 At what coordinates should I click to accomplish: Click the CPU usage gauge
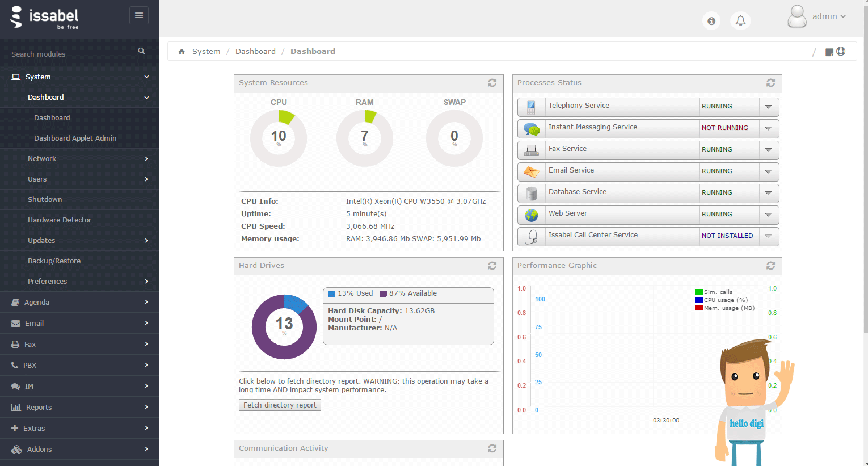tap(279, 138)
